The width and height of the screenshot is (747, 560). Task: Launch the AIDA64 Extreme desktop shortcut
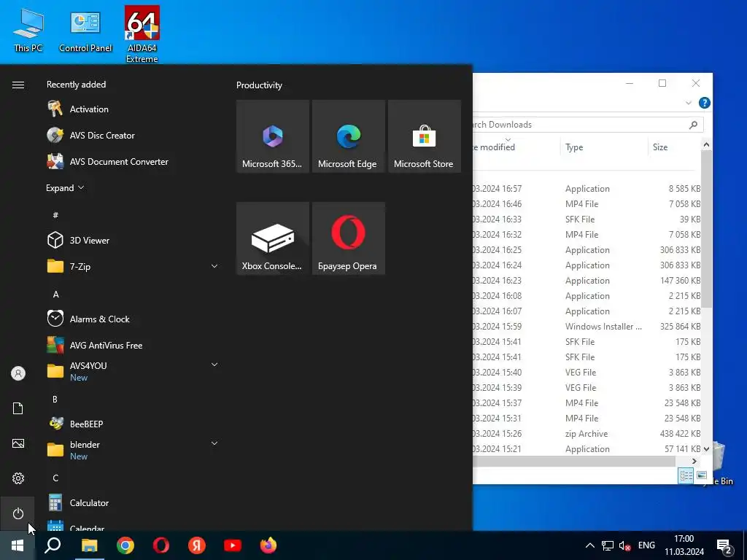coord(142,34)
